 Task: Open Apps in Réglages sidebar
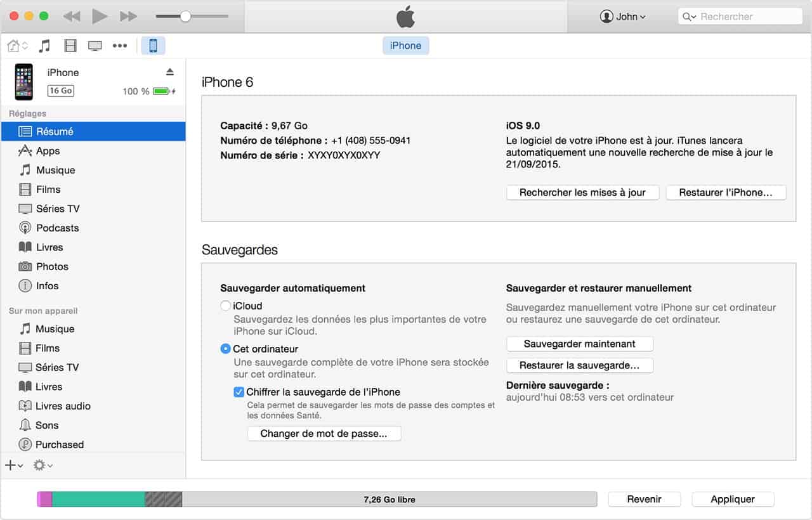coord(93,151)
